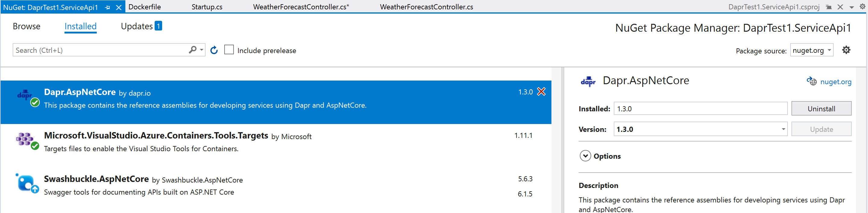
Task: Open Package source dropdown
Action: tap(812, 50)
